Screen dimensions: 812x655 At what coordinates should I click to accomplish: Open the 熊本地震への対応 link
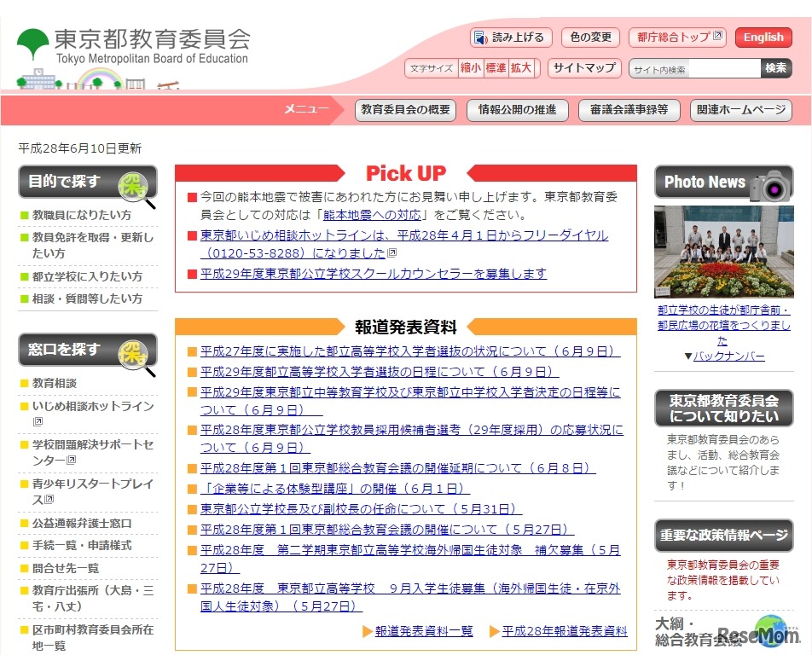[372, 215]
